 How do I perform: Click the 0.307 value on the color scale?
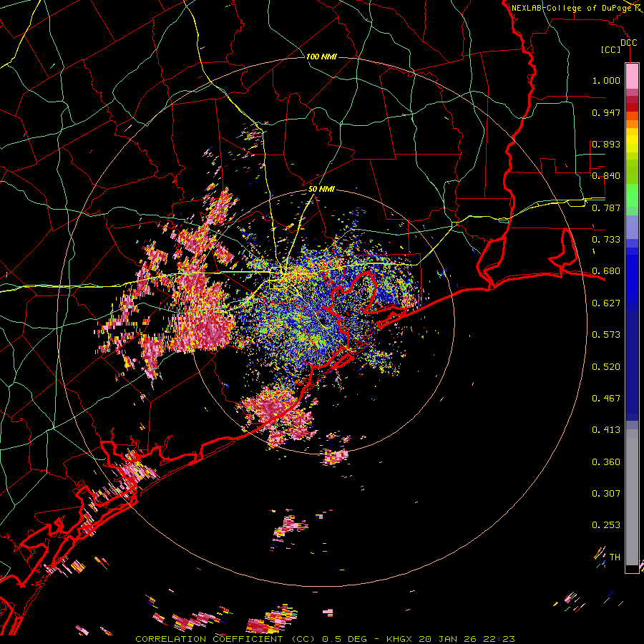606,494
